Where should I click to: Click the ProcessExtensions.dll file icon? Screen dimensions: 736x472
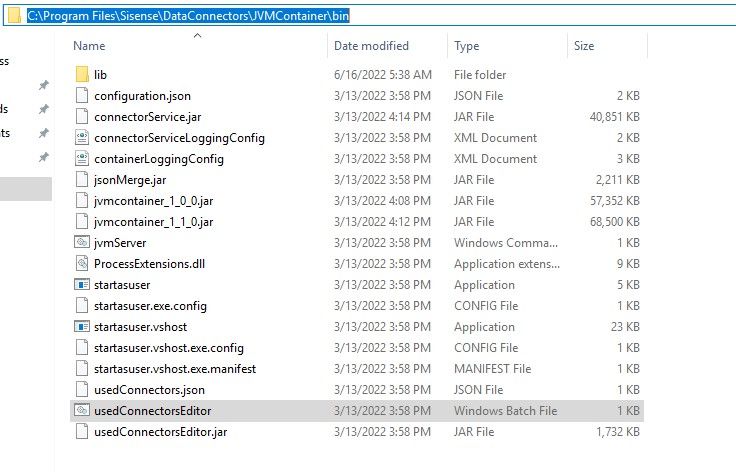[x=82, y=263]
